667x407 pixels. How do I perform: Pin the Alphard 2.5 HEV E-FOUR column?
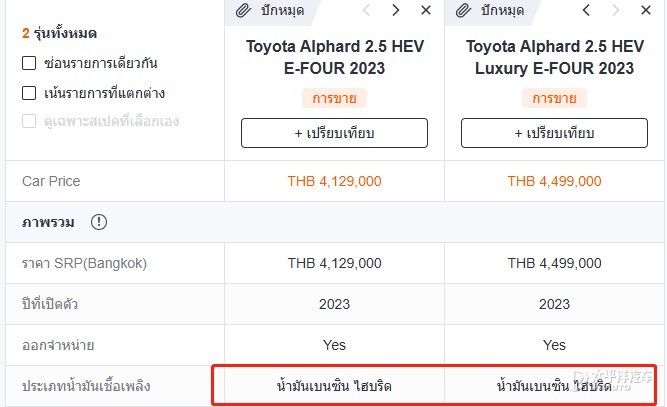[x=271, y=10]
